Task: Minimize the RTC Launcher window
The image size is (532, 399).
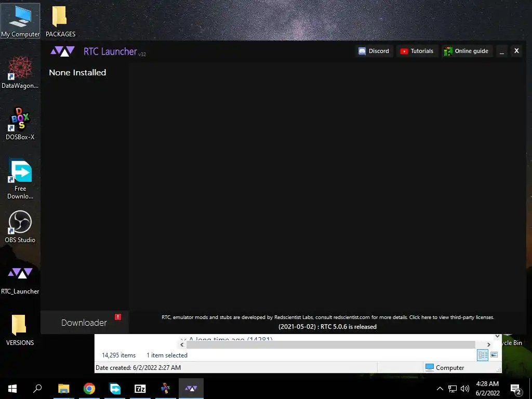Action: pos(502,51)
